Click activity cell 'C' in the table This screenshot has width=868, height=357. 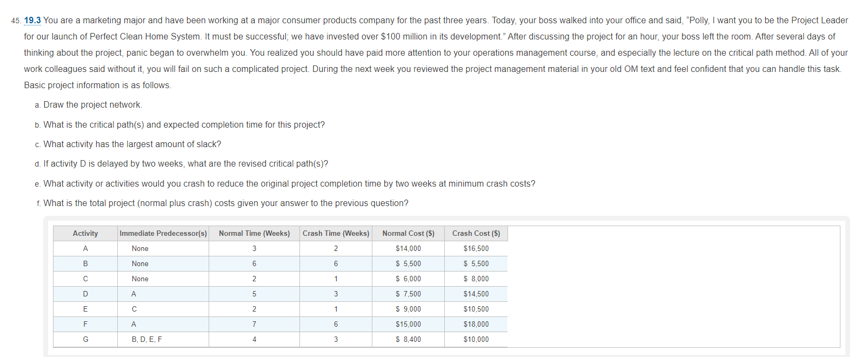(x=85, y=279)
